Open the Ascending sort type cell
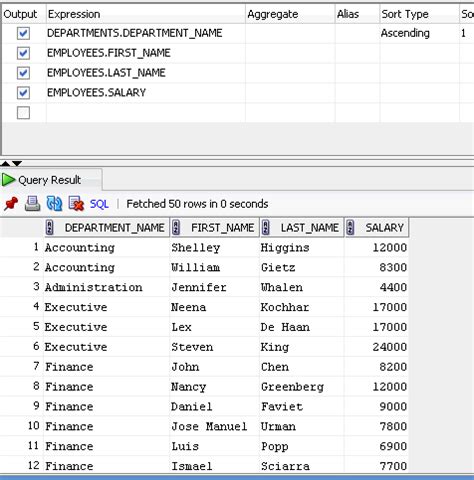474x480 pixels. coord(419,33)
